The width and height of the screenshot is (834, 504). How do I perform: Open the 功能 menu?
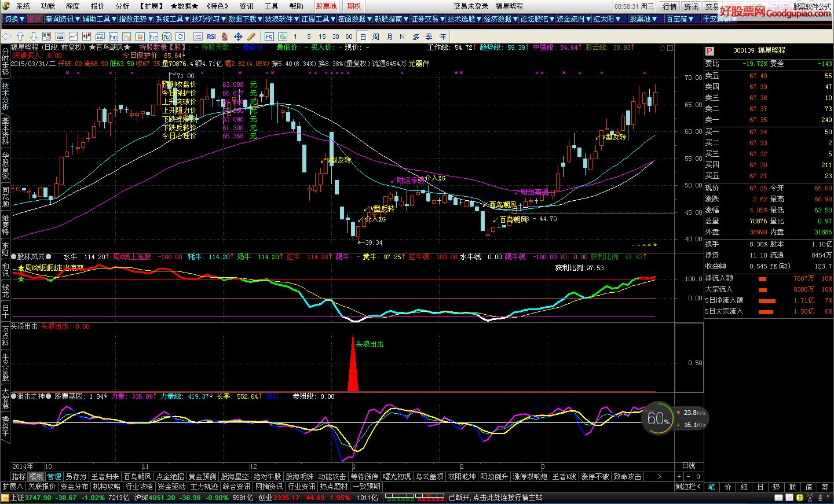click(47, 6)
